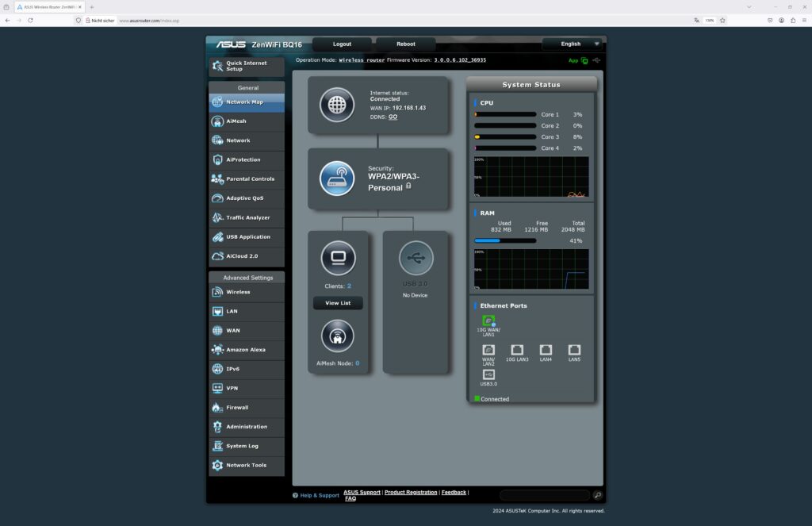Click the Internet status globe icon

tap(337, 106)
